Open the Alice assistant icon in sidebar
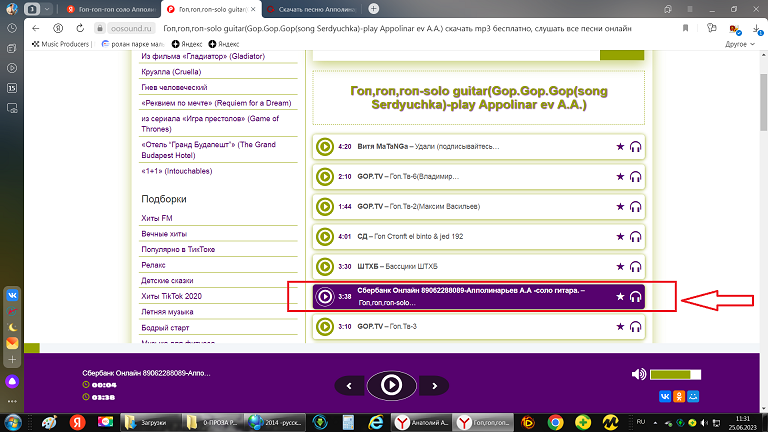The image size is (768, 432). coord(12,382)
